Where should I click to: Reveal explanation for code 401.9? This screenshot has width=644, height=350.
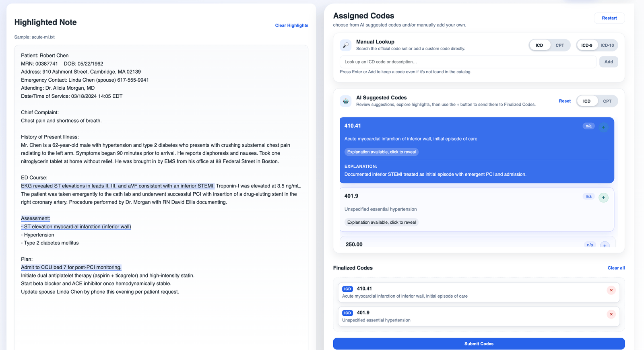[x=382, y=222]
